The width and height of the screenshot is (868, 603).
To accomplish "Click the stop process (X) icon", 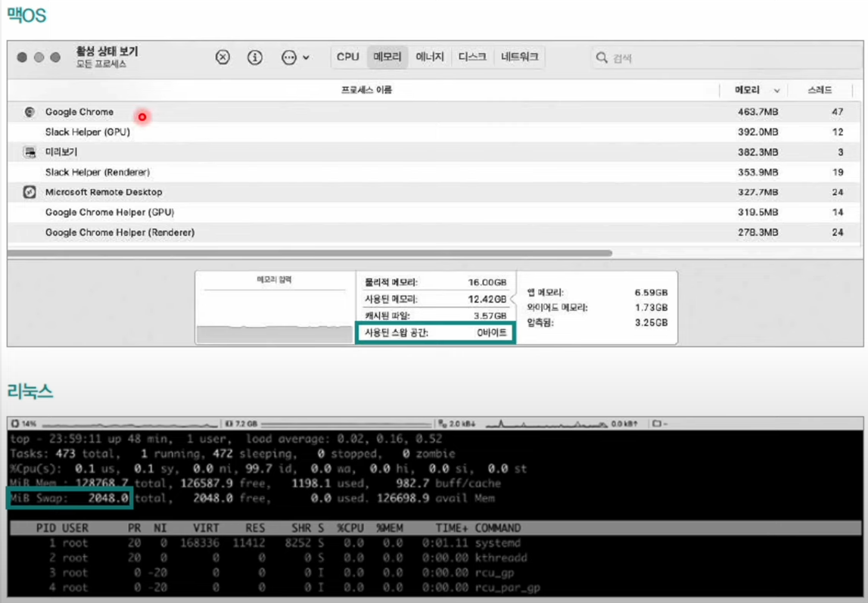I will (x=222, y=57).
